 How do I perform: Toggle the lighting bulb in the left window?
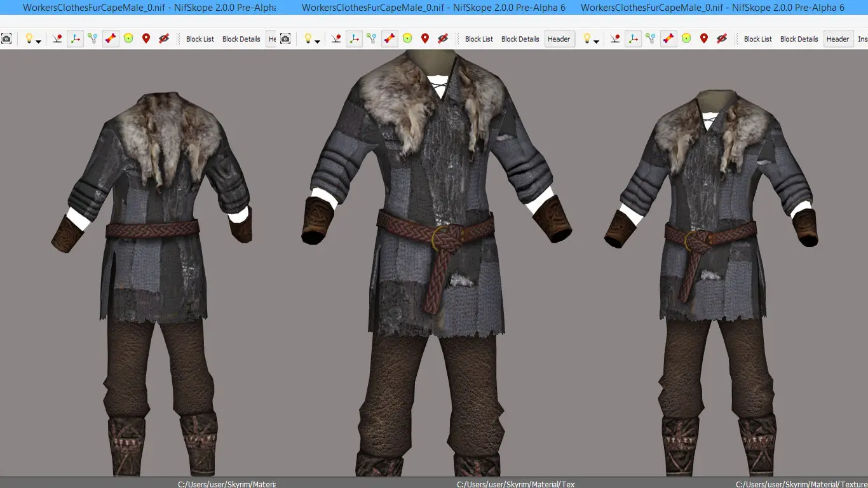click(x=29, y=39)
